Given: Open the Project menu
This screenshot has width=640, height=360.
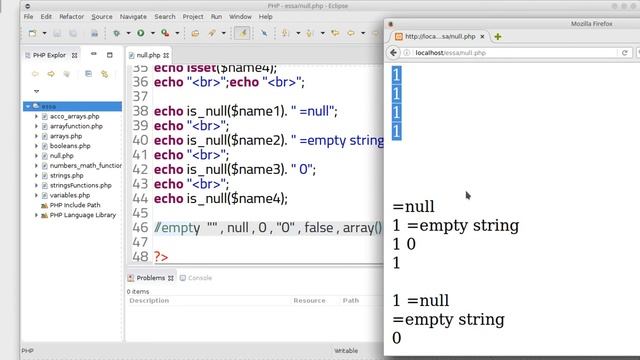Looking at the screenshot, I should tap(193, 17).
